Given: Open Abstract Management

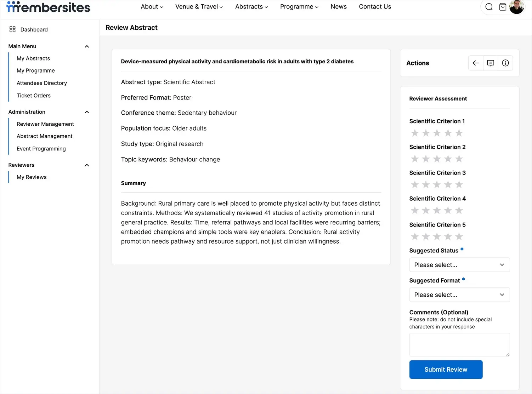Looking at the screenshot, I should pyautogui.click(x=45, y=136).
